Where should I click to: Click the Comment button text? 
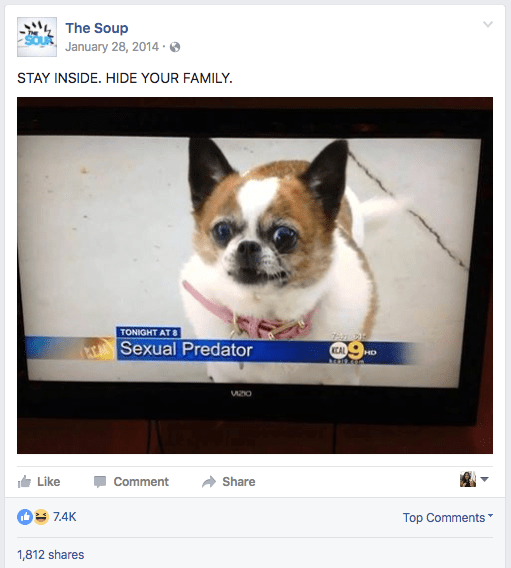click(x=141, y=482)
